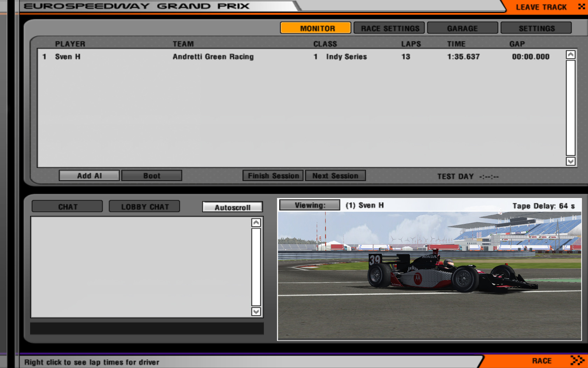Open the Viewing driver selector
This screenshot has width=588, height=368.
[310, 205]
